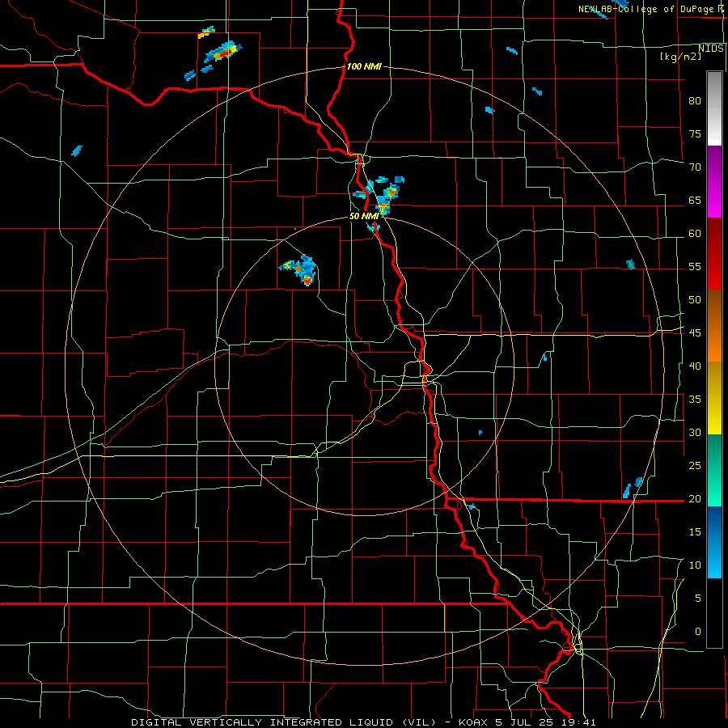Viewport: 728px width, 728px height.
Task: Click the '55' value on the color scale
Action: [x=695, y=267]
